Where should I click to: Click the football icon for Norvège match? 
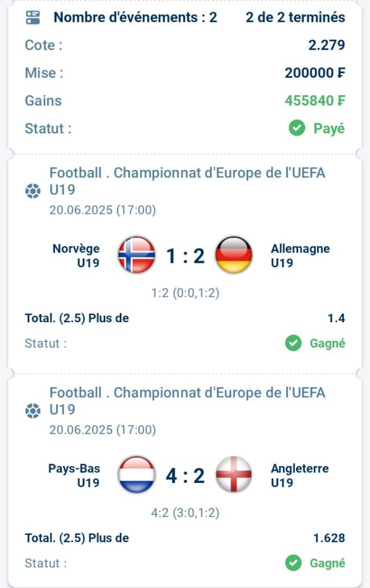coord(33,191)
